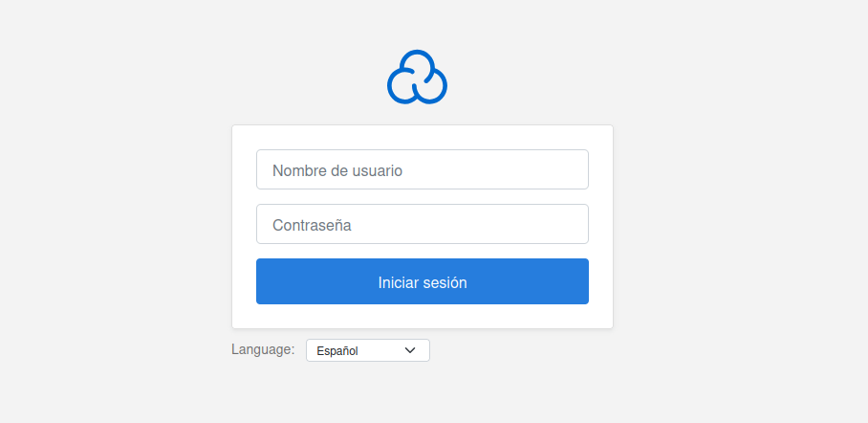Click the Español text in language selector
Screen dimensions: 868x423
point(337,351)
